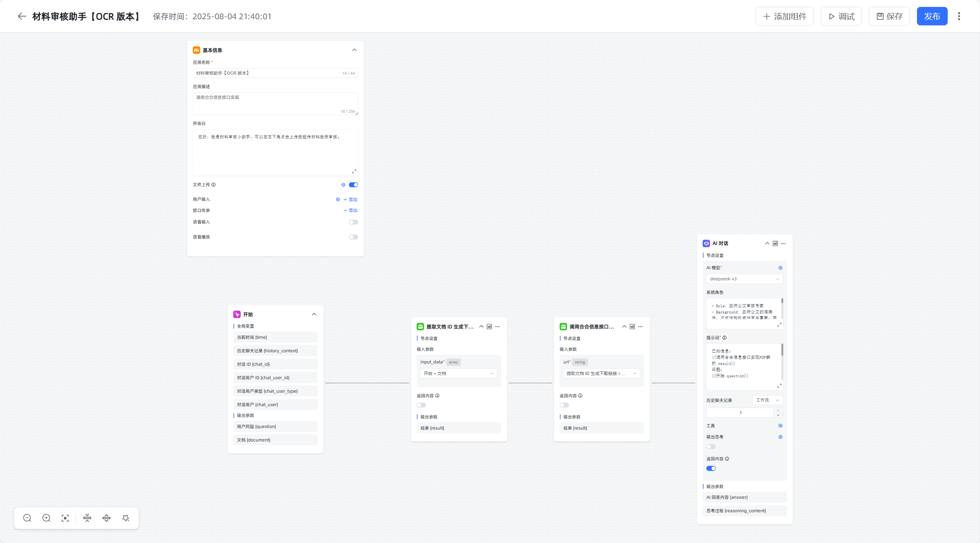980x543 pixels.
Task: Open the AI 对话 node detail panel icon
Action: (x=775, y=243)
